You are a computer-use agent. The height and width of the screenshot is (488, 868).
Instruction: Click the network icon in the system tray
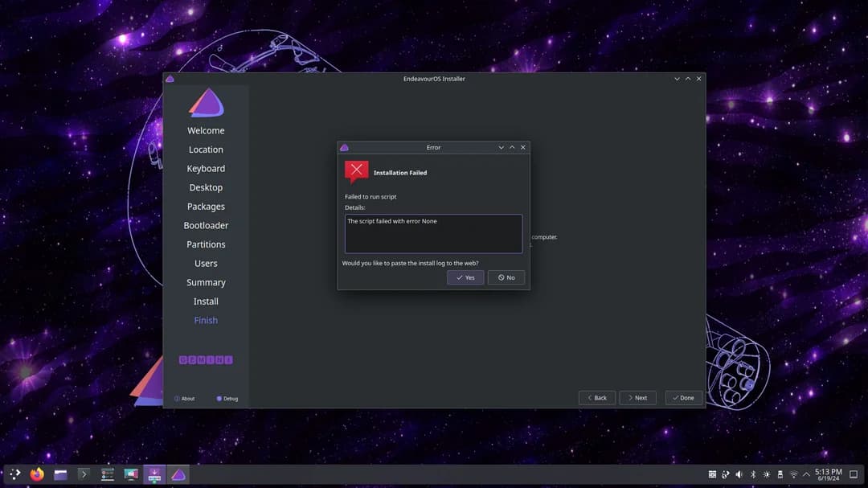pyautogui.click(x=793, y=474)
